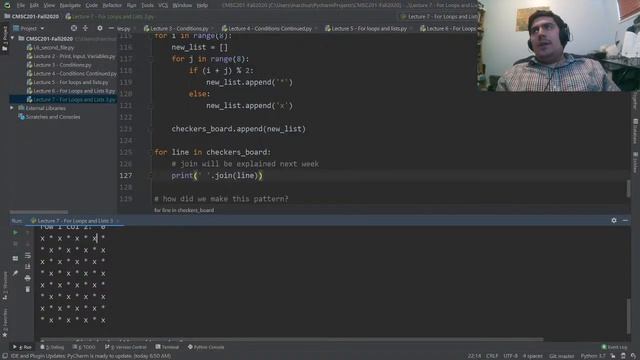Open the TODO tool window button
Screen dimensions: 640x360
click(84, 347)
